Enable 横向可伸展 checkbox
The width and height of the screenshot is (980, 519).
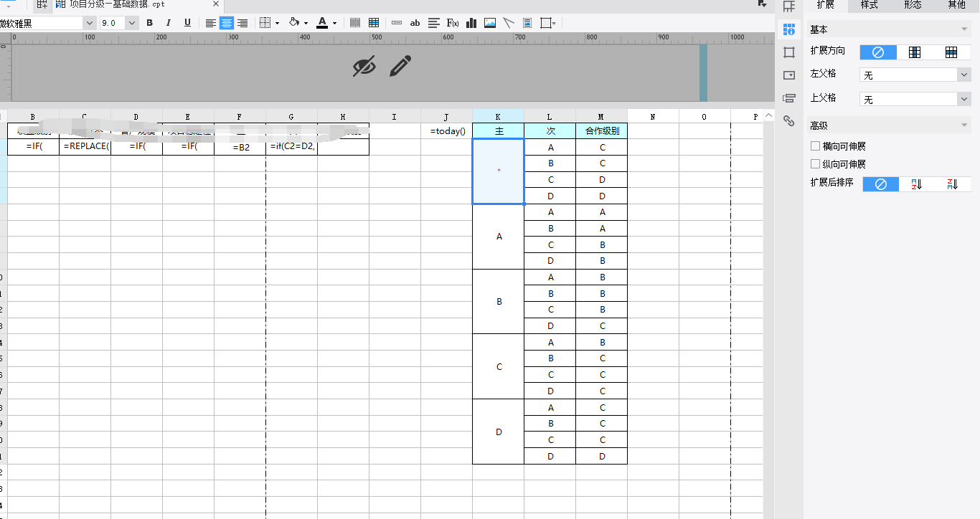tap(815, 146)
